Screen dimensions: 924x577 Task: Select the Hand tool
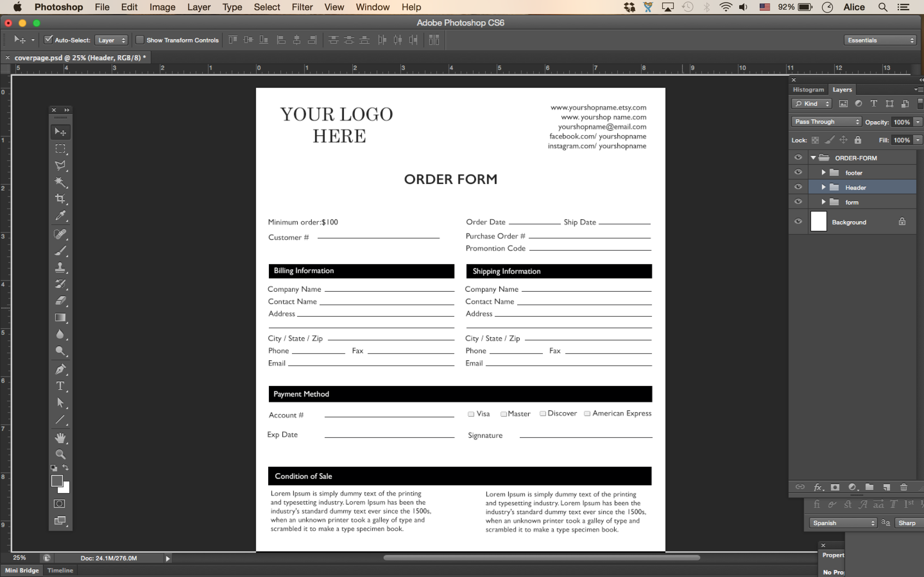point(60,437)
